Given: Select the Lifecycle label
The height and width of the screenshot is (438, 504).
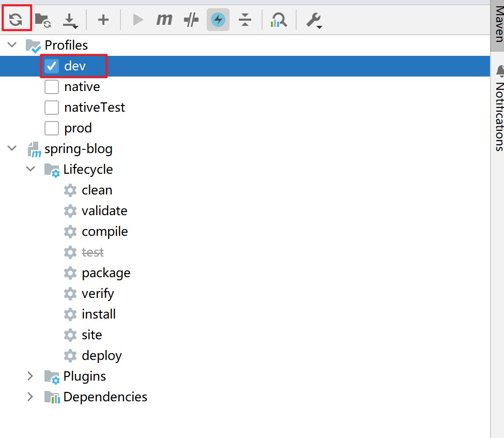Looking at the screenshot, I should coord(88,170).
